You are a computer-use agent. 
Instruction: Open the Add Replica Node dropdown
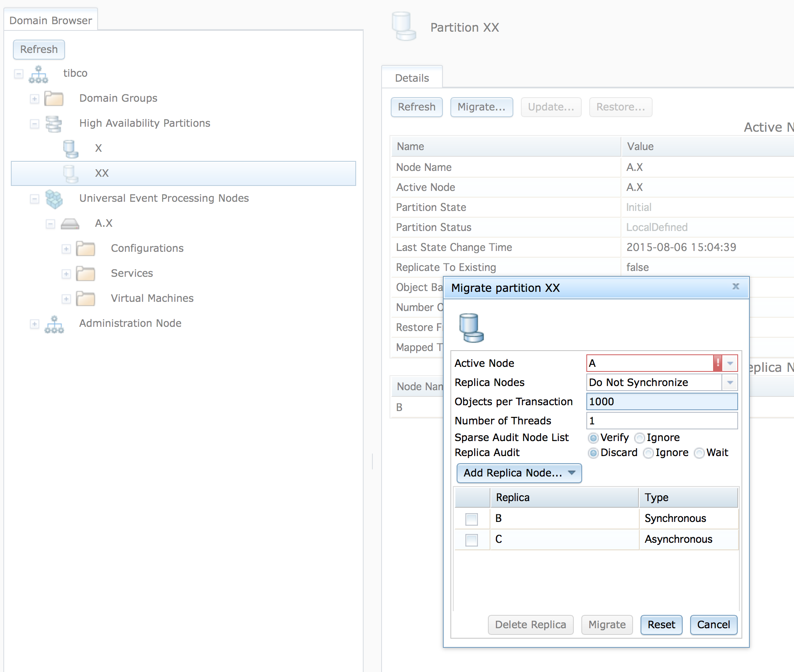518,473
